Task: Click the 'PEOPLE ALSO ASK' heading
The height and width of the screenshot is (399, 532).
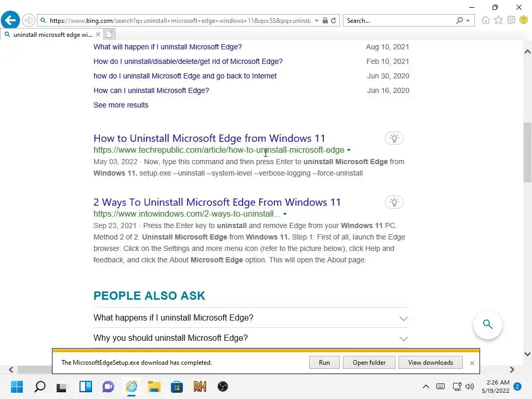Action: (149, 296)
